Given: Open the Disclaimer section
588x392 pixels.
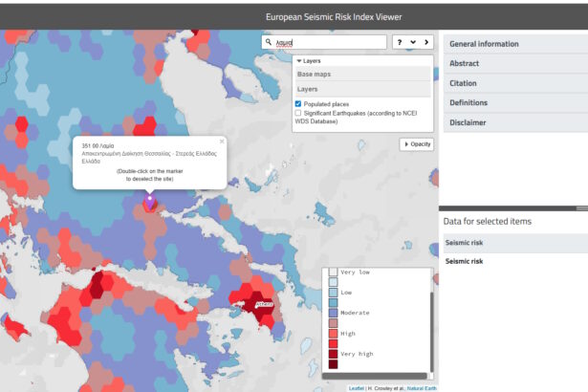Looking at the screenshot, I should (468, 122).
